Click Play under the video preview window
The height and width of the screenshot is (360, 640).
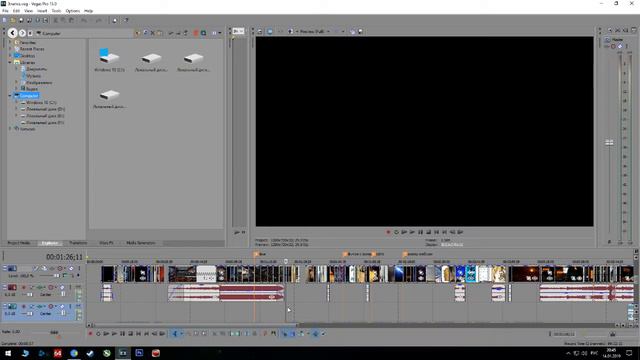412,232
